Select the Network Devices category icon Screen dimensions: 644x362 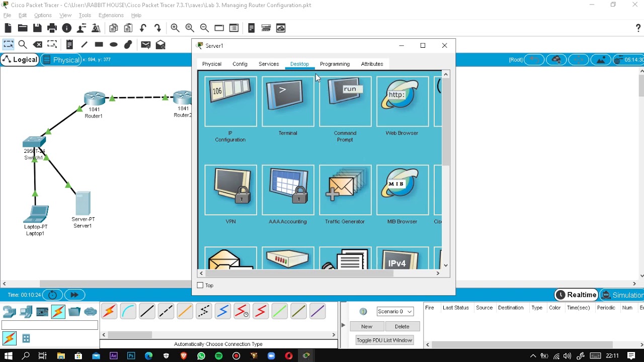(10, 312)
